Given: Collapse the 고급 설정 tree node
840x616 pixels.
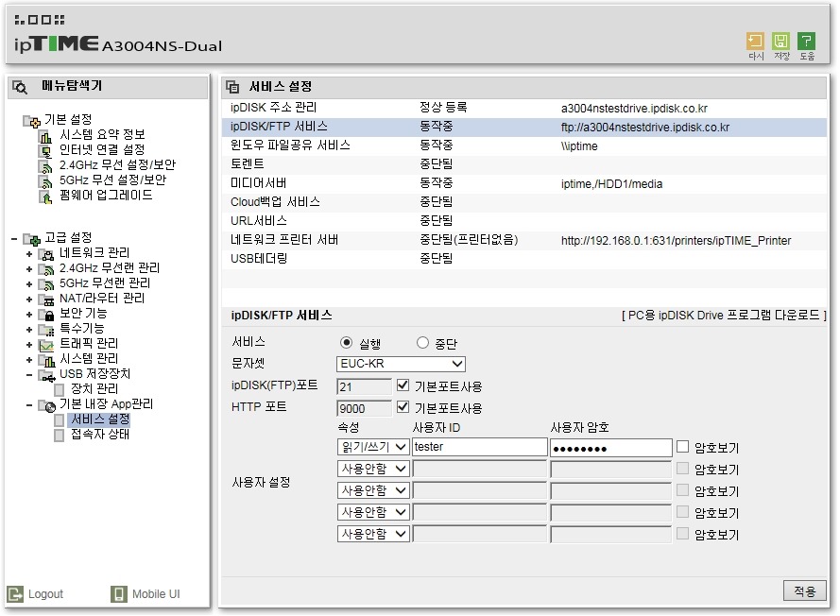Looking at the screenshot, I should coord(14,239).
